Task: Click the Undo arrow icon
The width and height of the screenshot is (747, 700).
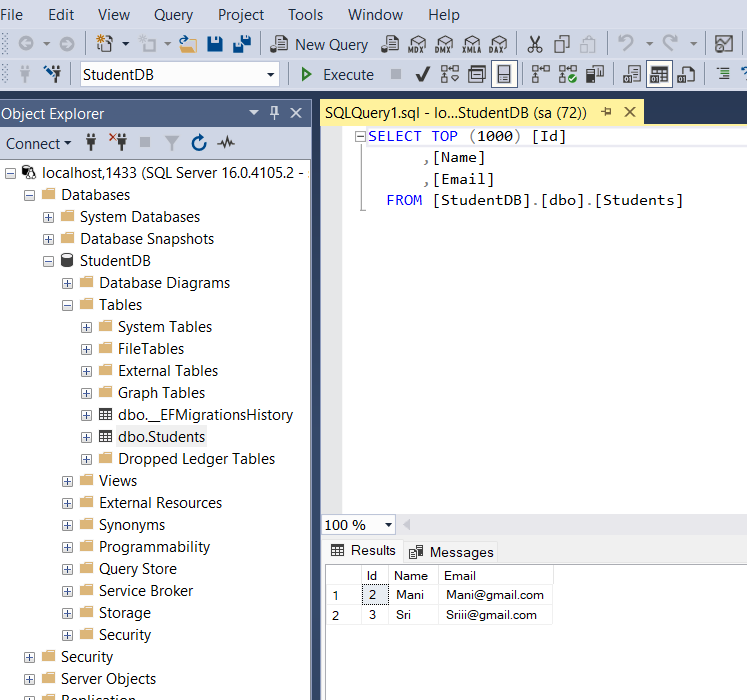Action: click(626, 43)
